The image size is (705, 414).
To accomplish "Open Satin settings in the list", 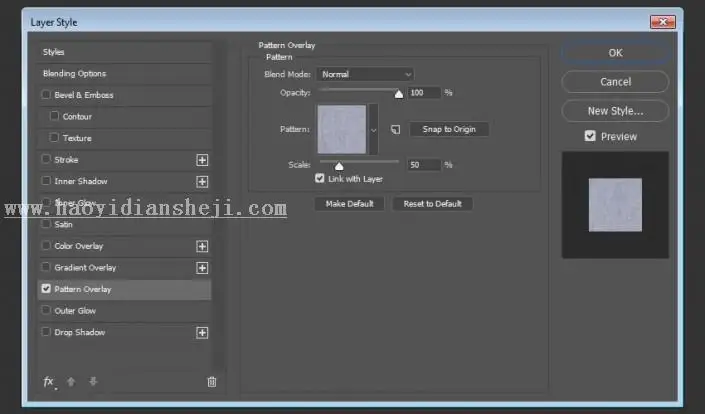I will 63,224.
